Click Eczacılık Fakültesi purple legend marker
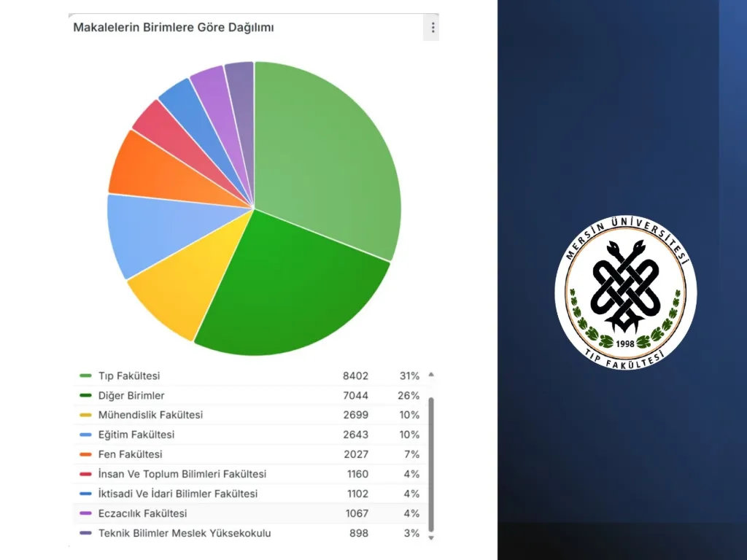Viewport: 747px width, 560px height. (86, 513)
